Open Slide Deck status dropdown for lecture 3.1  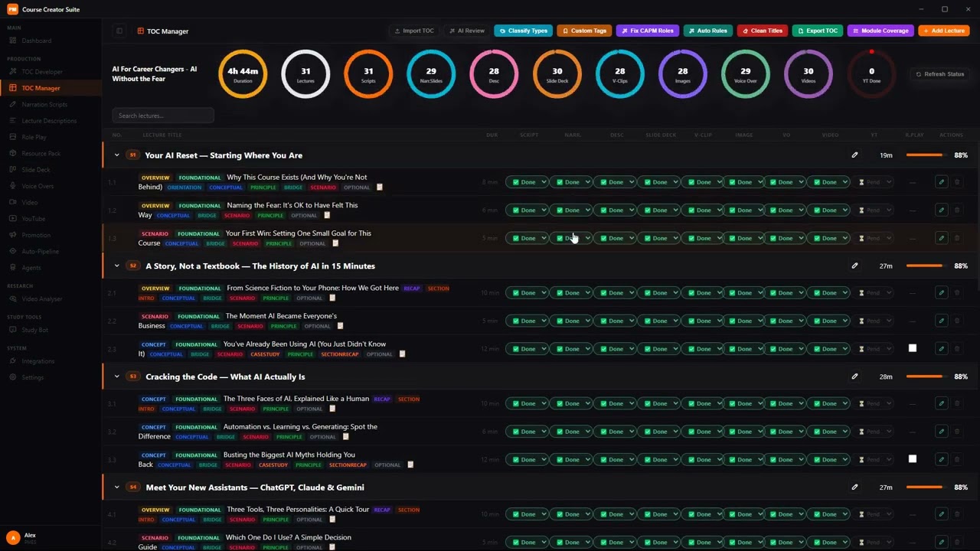[658, 404]
